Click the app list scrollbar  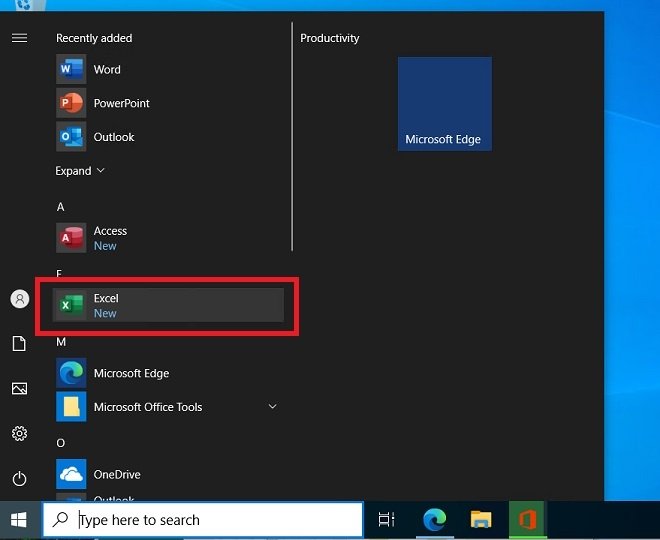pyautogui.click(x=292, y=137)
